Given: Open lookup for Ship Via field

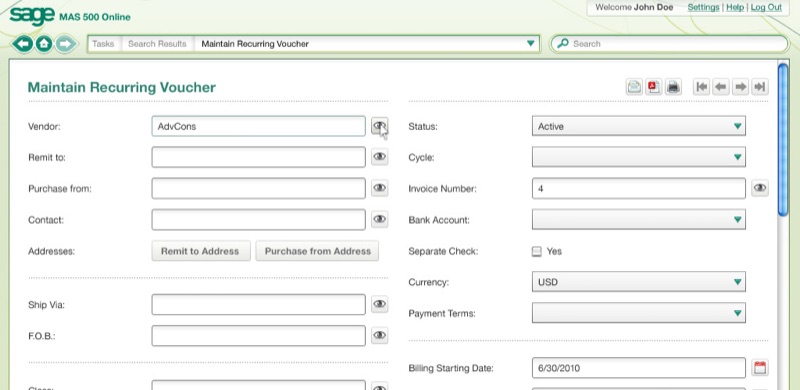Looking at the screenshot, I should click(379, 304).
